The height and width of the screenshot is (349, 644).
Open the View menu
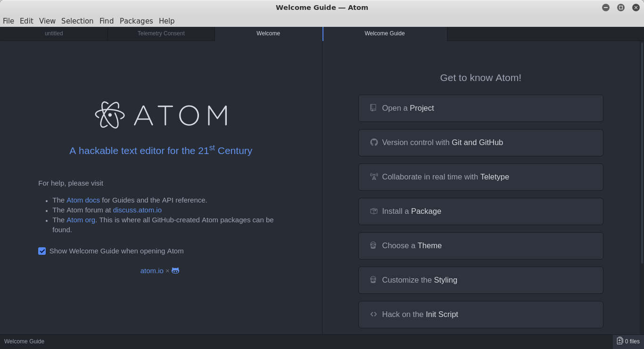coord(47,21)
